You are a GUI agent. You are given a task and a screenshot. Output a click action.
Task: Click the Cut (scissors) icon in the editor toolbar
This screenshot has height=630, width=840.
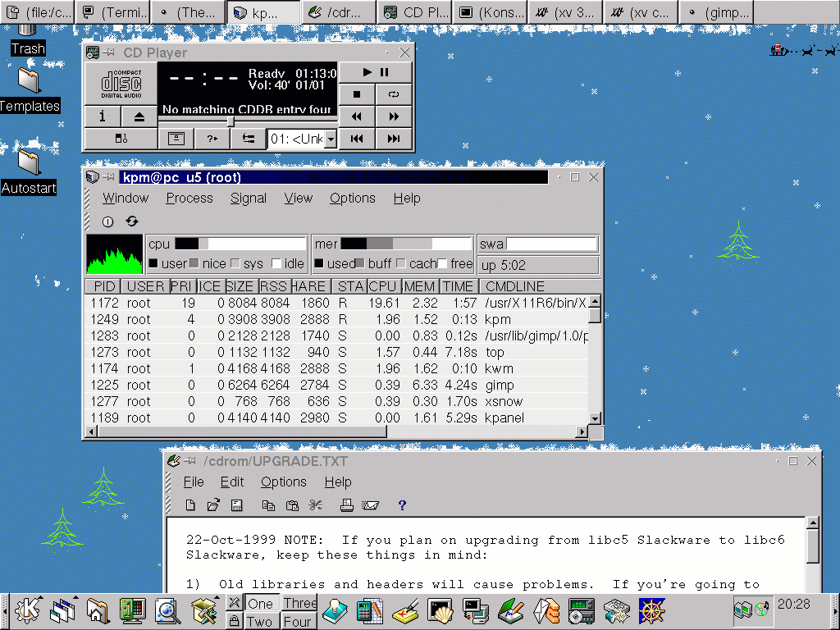pyautogui.click(x=316, y=505)
